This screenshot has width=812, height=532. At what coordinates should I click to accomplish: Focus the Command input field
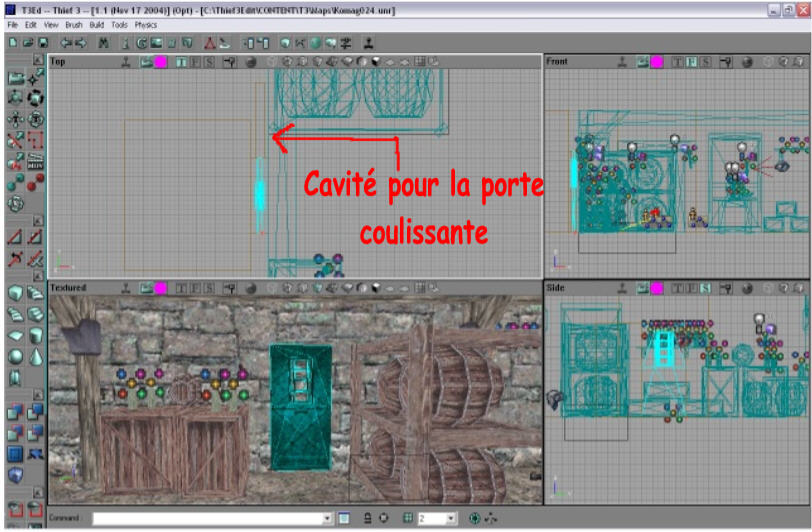[208, 518]
